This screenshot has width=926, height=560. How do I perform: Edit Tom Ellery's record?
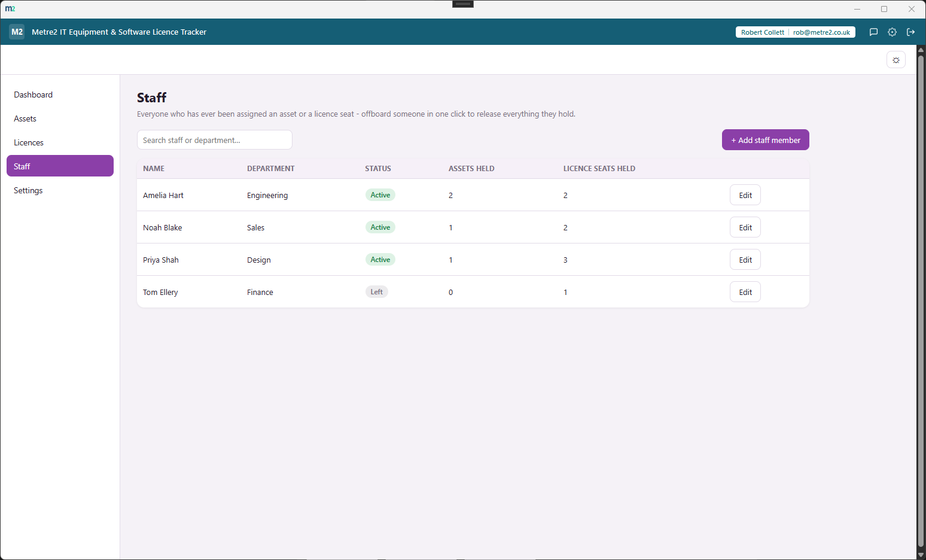click(745, 292)
